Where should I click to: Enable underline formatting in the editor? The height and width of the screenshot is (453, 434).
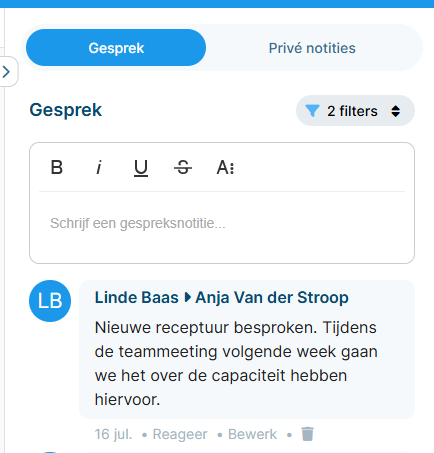coord(141,168)
